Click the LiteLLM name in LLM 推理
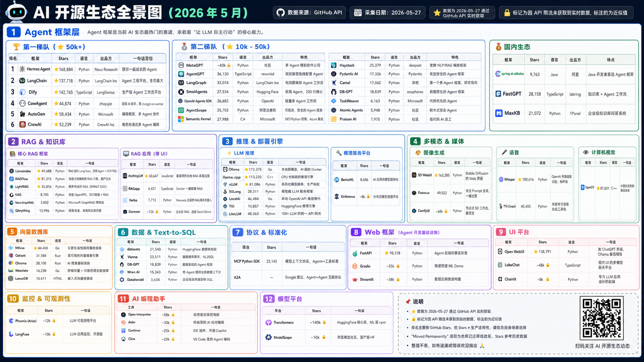This screenshot has width=644, height=362. pos(235,214)
